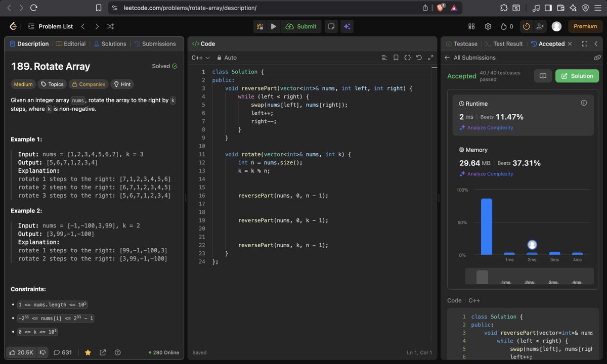Expand the editor to fullscreen

(x=431, y=57)
